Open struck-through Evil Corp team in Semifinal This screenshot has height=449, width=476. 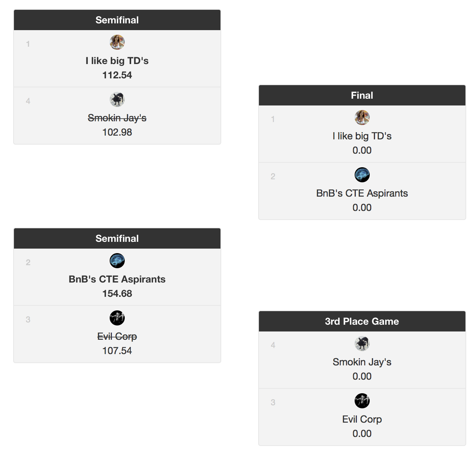click(x=117, y=336)
